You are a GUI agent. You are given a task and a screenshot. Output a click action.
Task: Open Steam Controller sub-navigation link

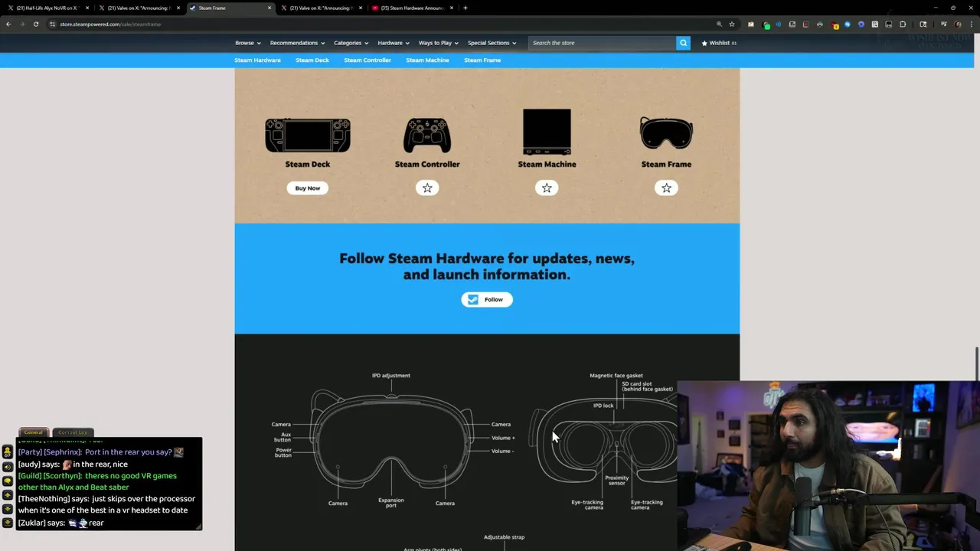pyautogui.click(x=367, y=60)
